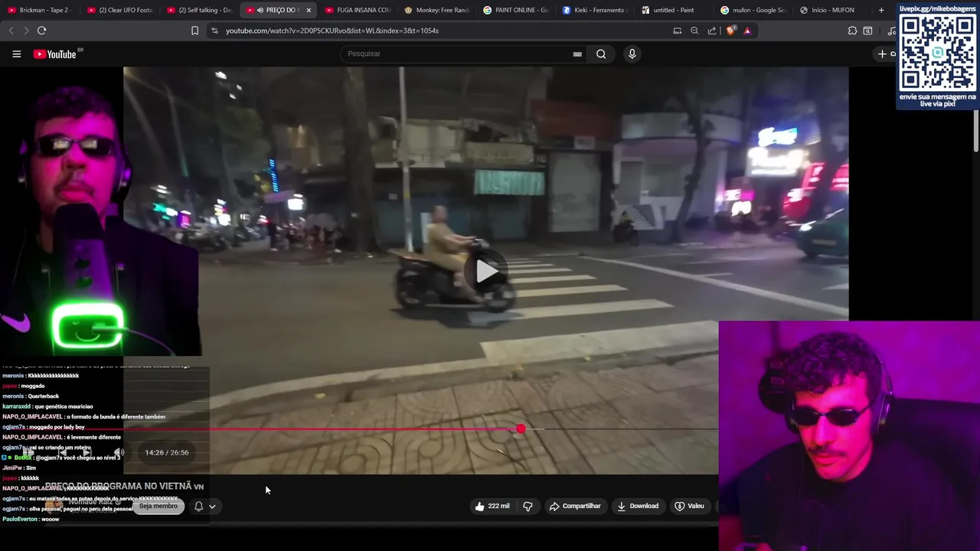Close the active PREÇO DO tab
The width and height of the screenshot is (980, 551).
tap(309, 10)
